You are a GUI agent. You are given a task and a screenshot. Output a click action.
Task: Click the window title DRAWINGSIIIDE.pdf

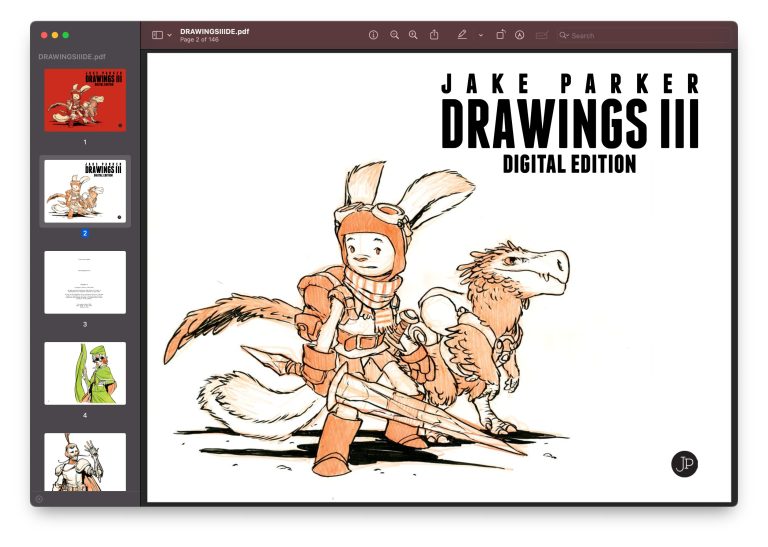[x=215, y=31]
